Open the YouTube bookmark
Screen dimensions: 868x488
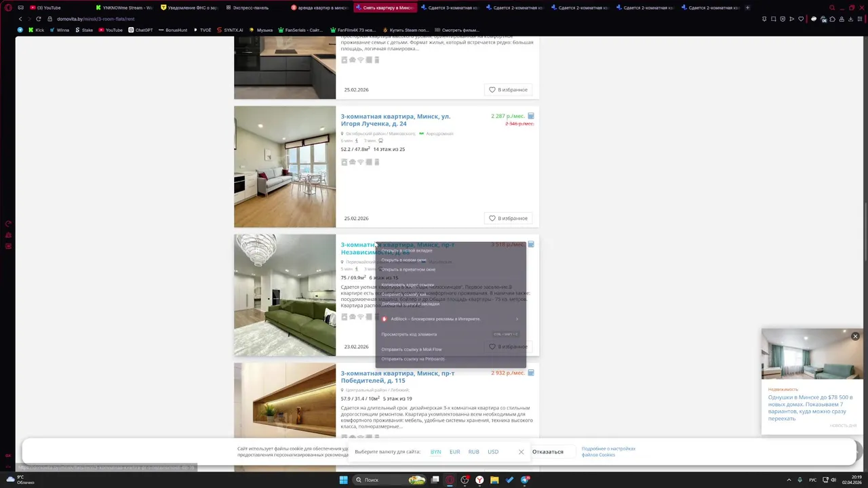111,30
